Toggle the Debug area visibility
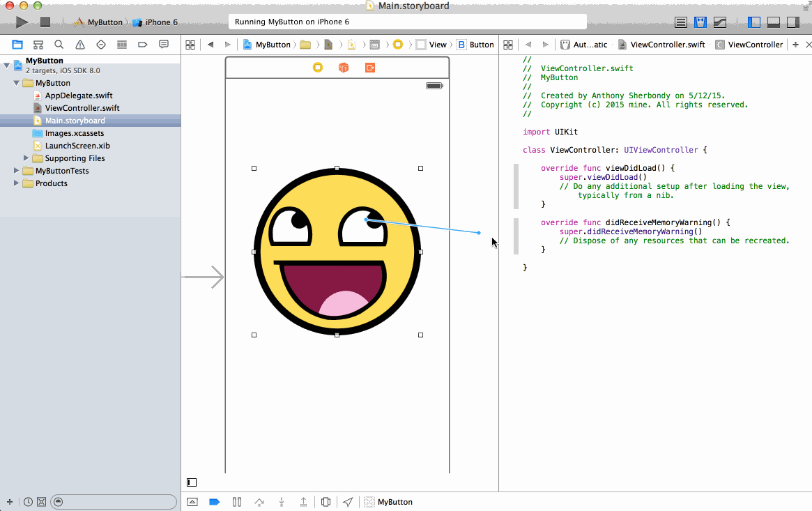The width and height of the screenshot is (812, 511). [x=773, y=22]
